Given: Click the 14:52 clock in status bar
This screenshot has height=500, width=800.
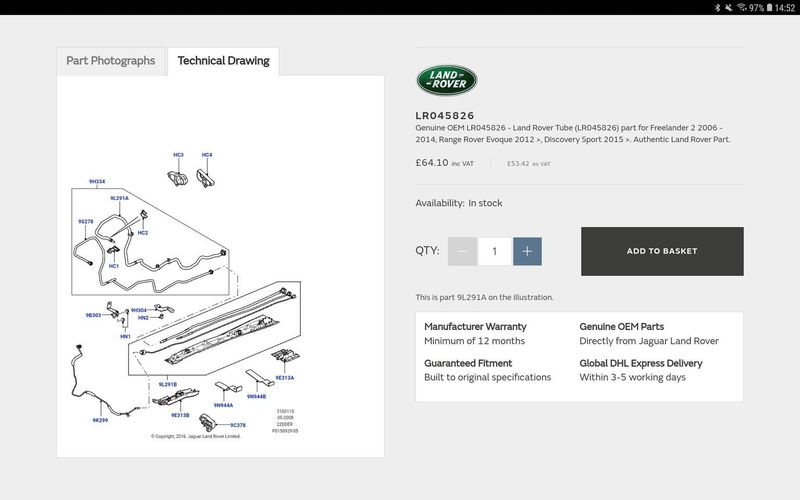Looking at the screenshot, I should coord(785,8).
